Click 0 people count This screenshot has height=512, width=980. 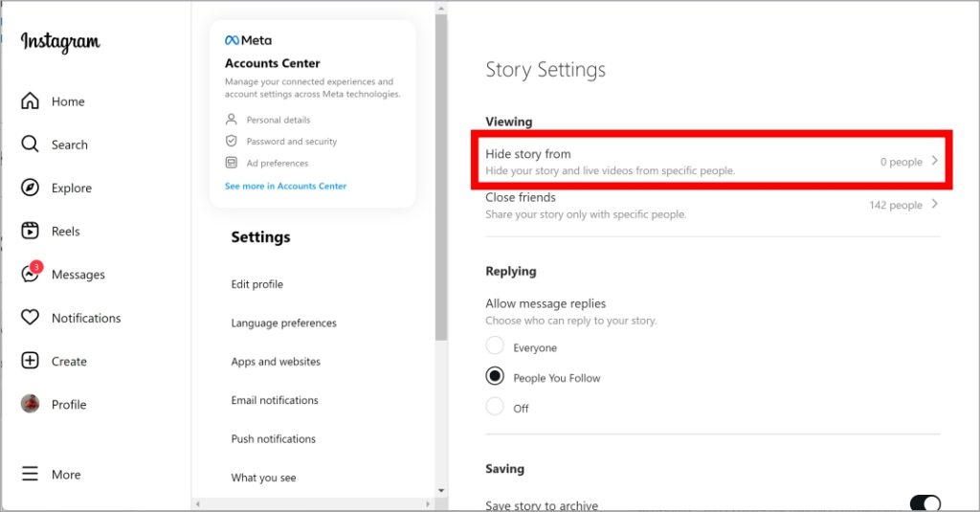click(902, 162)
